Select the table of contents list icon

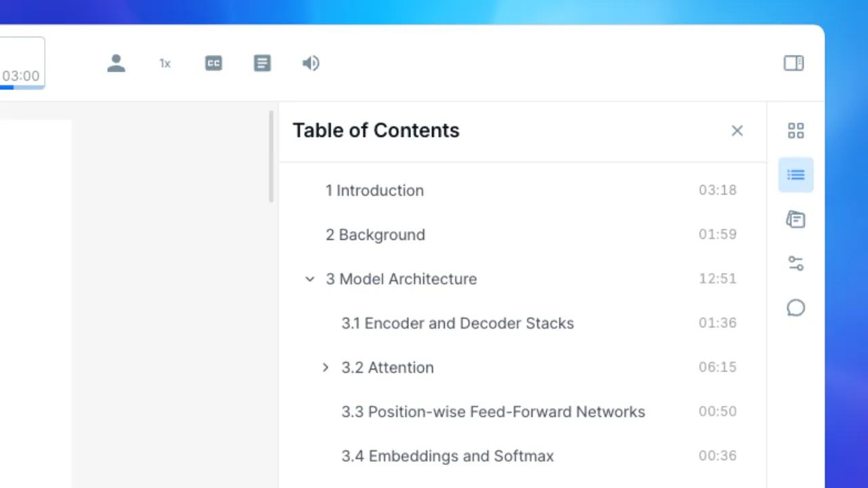tap(796, 175)
